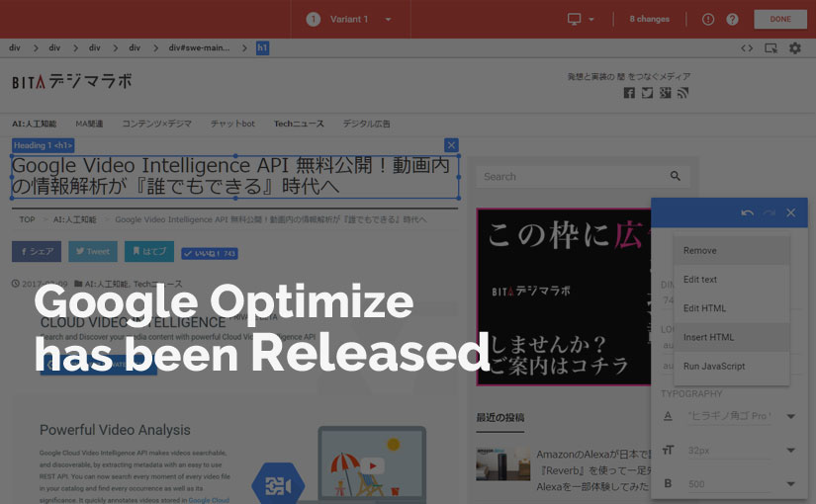Open the Facebook social icon in header
The width and height of the screenshot is (816, 504).
point(629,93)
